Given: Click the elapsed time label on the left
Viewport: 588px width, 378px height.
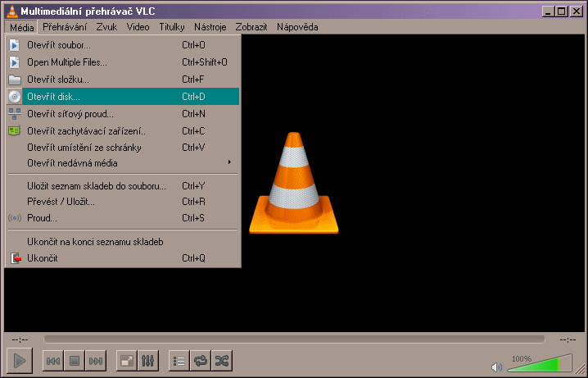Looking at the screenshot, I should 20,339.
